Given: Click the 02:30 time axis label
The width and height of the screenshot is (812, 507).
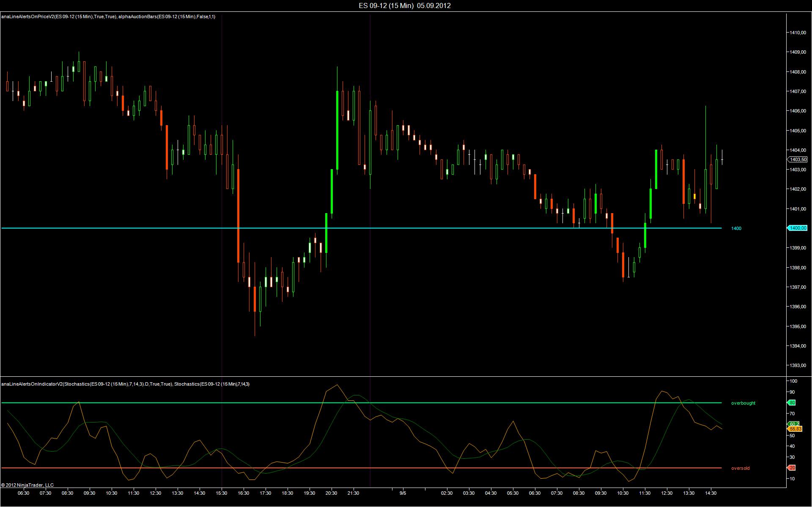Looking at the screenshot, I should [x=447, y=493].
